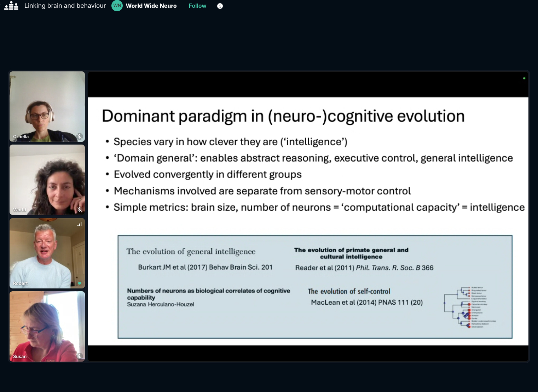Image resolution: width=538 pixels, height=392 pixels.
Task: Click the webinar audience icon at top-left
Action: [11, 6]
